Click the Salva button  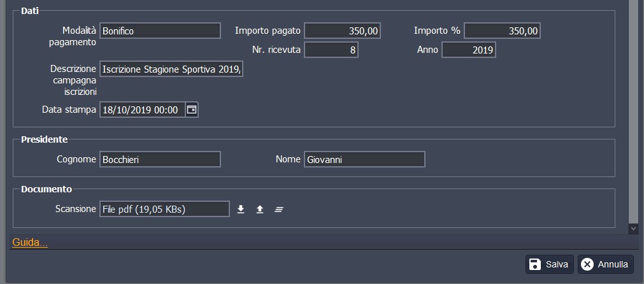coord(550,264)
